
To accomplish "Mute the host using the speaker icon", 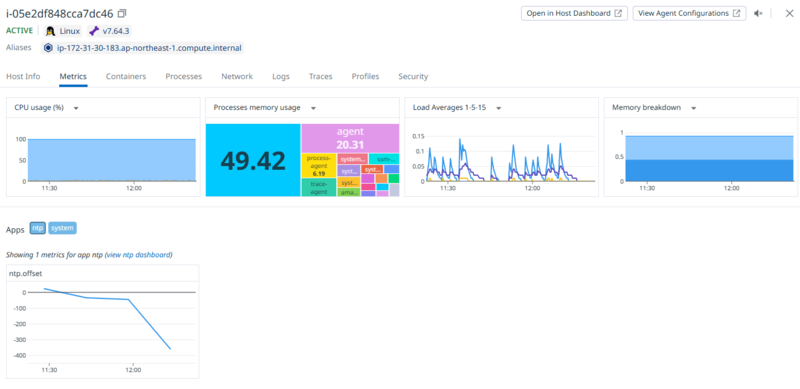I will click(x=758, y=13).
